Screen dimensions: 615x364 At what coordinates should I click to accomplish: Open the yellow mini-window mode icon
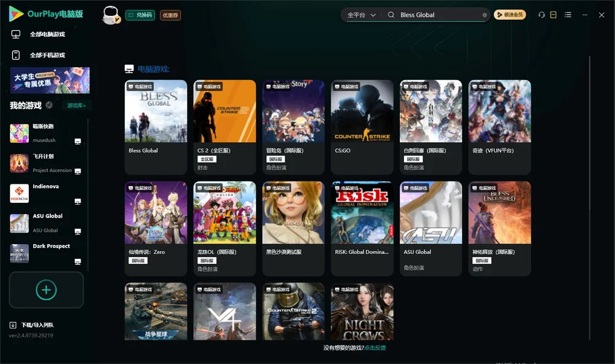tap(553, 15)
